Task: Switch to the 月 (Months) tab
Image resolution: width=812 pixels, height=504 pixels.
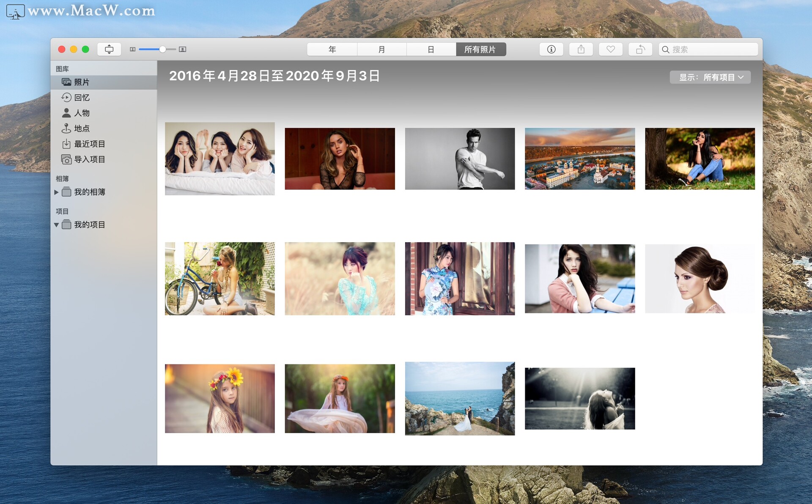Action: point(381,49)
